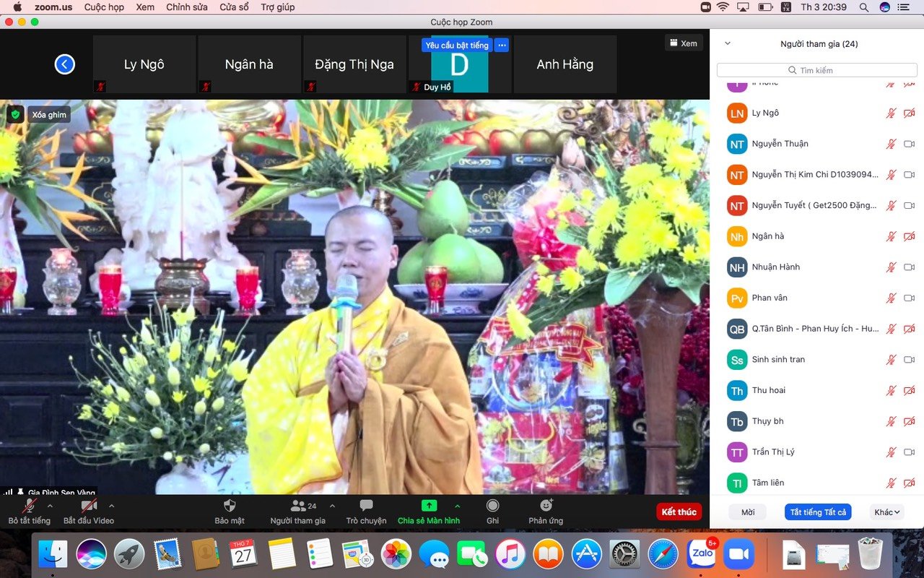Click the red Kết thúc button
The height and width of the screenshot is (578, 924).
(679, 512)
